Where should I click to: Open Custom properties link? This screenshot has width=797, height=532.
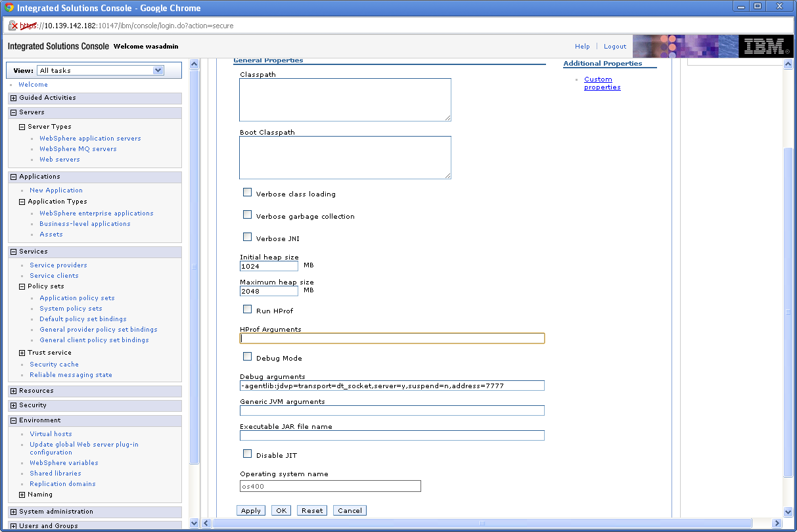pyautogui.click(x=603, y=83)
